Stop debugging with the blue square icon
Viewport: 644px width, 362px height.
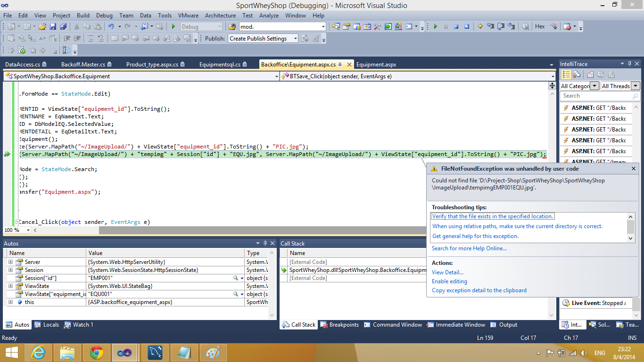point(456,26)
